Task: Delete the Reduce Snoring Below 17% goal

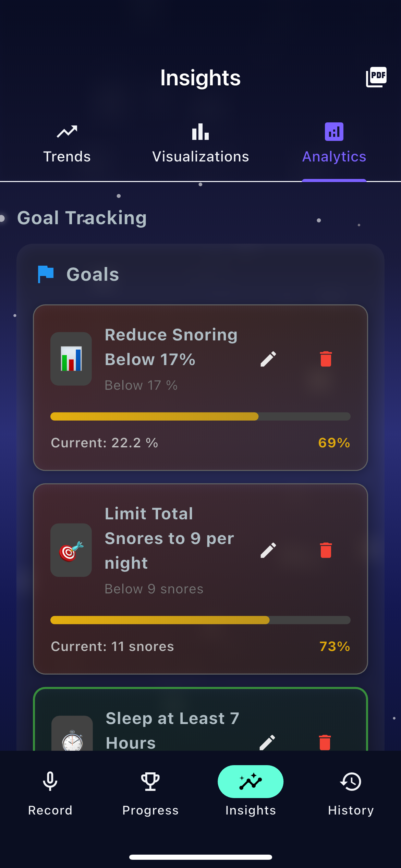Action: pyautogui.click(x=326, y=359)
